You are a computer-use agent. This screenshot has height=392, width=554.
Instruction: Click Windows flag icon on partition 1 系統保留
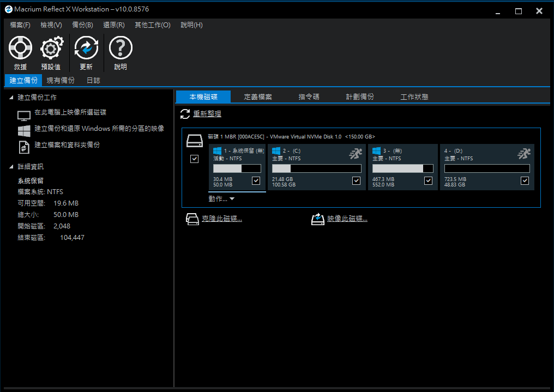pyautogui.click(x=217, y=151)
